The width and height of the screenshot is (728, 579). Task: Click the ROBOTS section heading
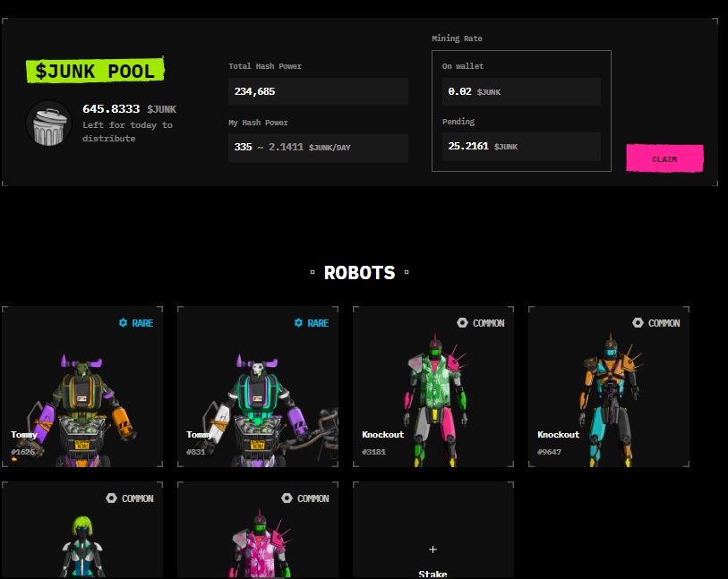pyautogui.click(x=360, y=273)
